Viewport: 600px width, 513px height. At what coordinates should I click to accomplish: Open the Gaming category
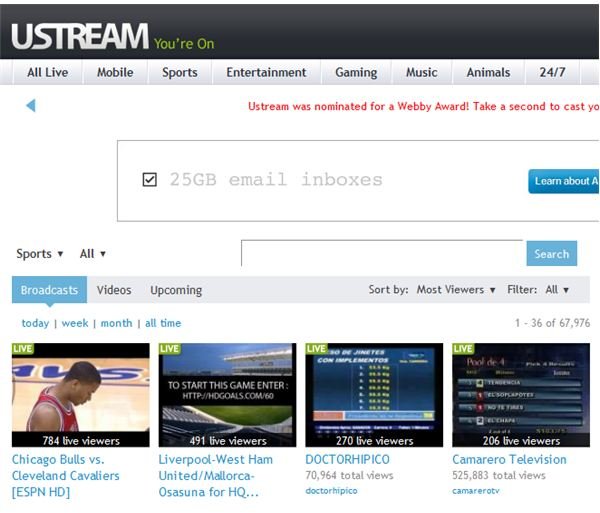click(x=356, y=72)
